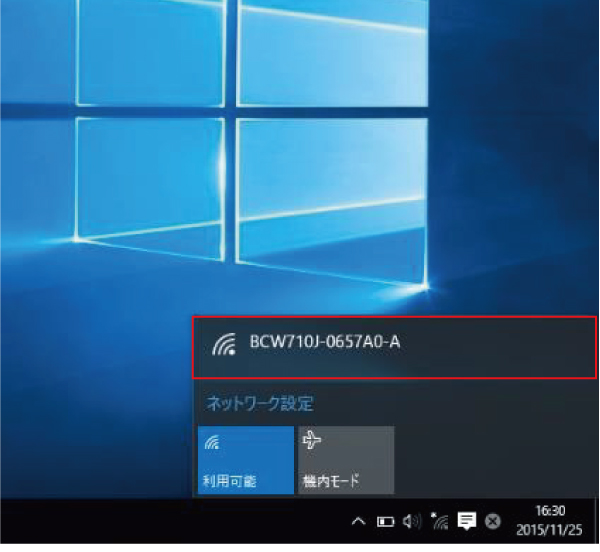Open ネットワーク設定 link
This screenshot has height=552, width=600.
260,404
